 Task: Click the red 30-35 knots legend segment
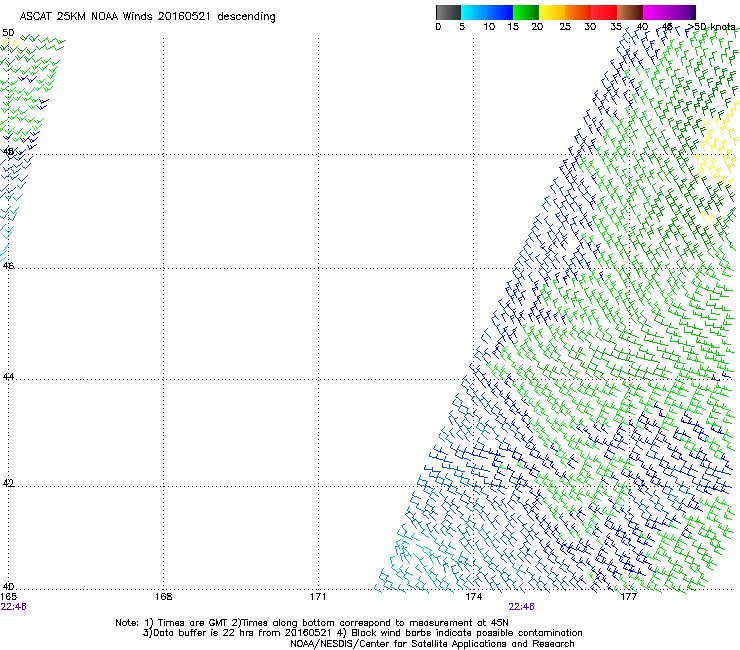(604, 12)
